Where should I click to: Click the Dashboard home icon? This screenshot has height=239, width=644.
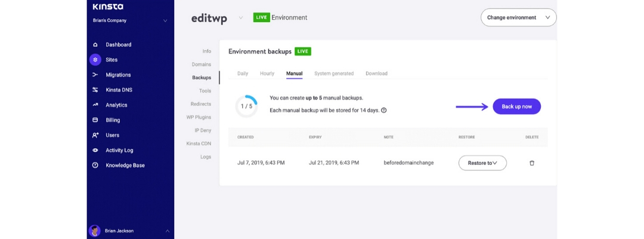click(95, 45)
